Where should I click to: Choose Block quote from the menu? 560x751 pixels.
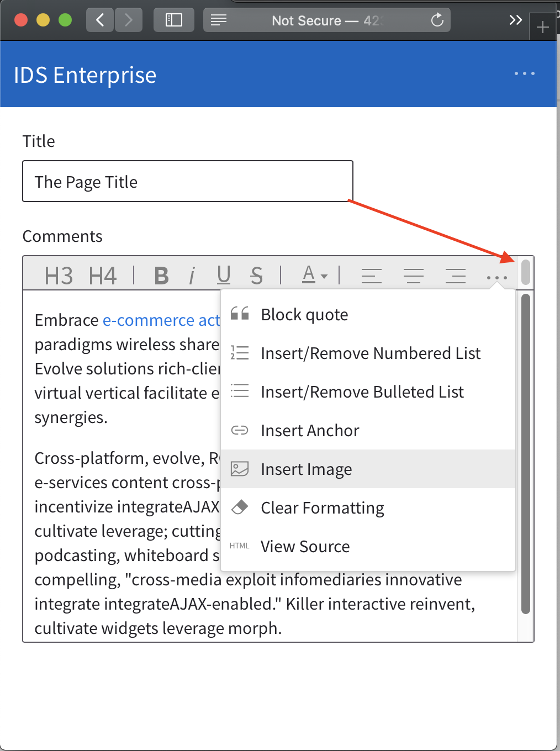[368, 314]
